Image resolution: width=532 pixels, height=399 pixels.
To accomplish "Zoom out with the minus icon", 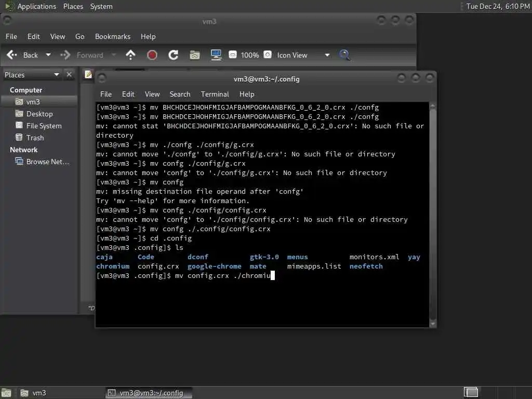I will coord(233,55).
